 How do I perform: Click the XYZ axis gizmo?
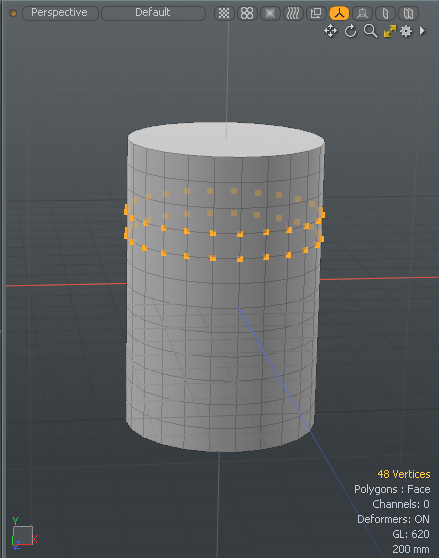coord(23,533)
